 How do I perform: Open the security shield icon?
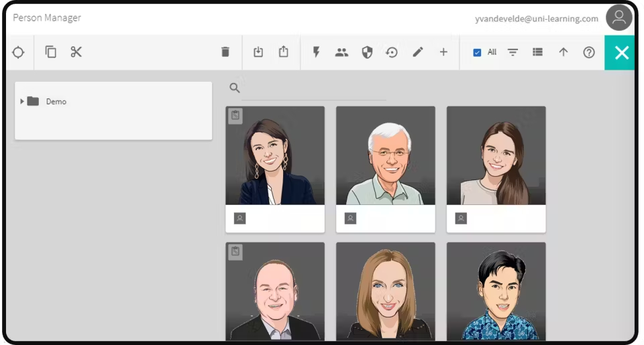coord(367,52)
